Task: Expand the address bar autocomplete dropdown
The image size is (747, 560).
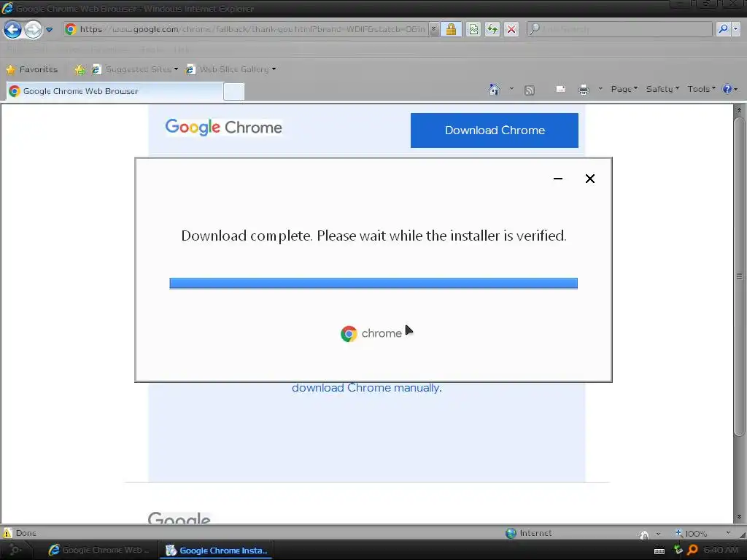Action: click(x=433, y=29)
